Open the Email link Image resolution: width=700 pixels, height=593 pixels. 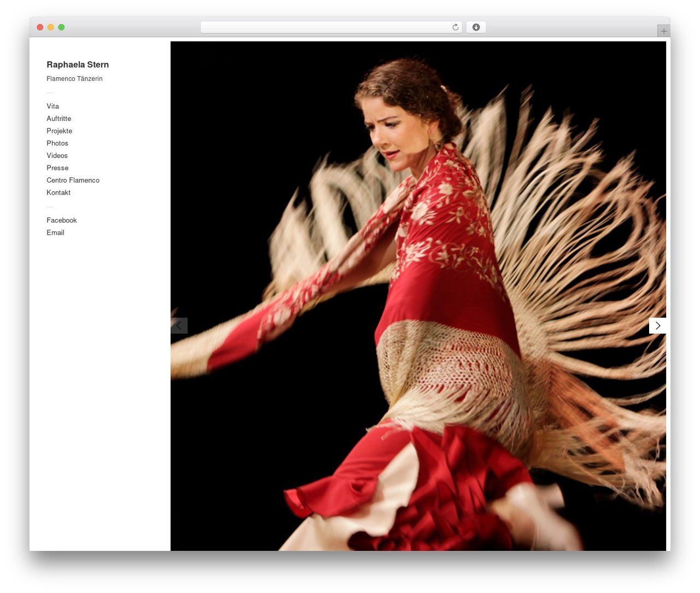[x=55, y=232]
